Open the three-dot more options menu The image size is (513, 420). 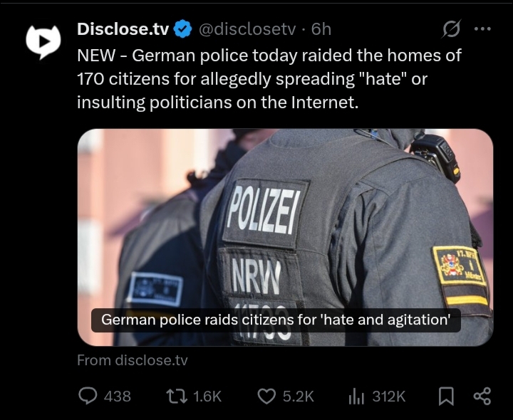pyautogui.click(x=482, y=28)
